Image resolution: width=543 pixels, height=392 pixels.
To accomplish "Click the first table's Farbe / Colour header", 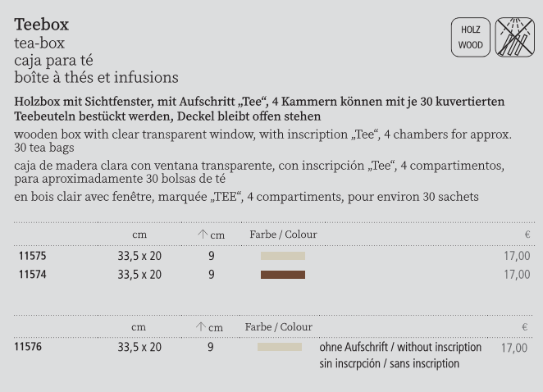I will 283,235.
